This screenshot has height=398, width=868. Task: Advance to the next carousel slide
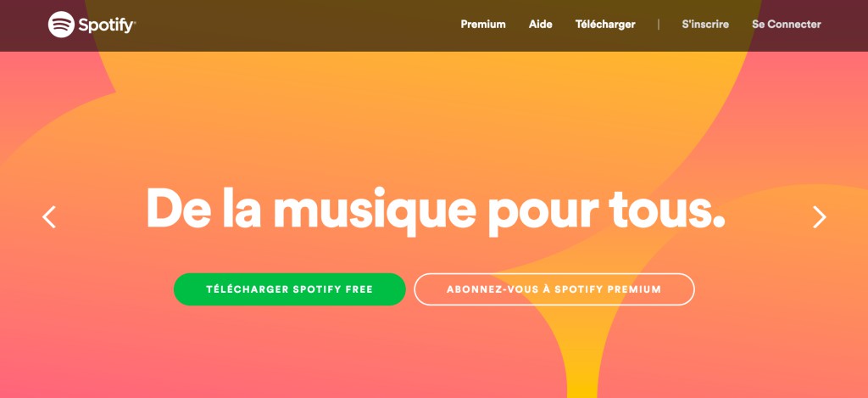(819, 216)
